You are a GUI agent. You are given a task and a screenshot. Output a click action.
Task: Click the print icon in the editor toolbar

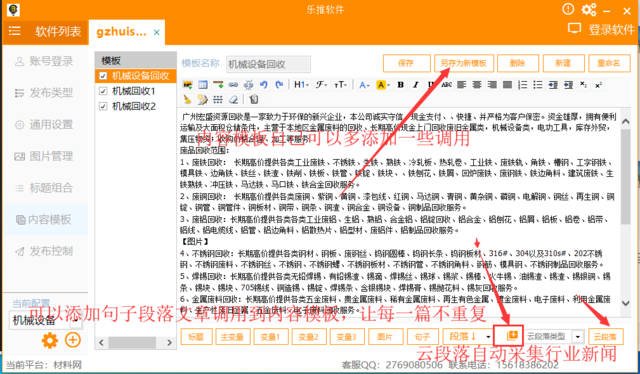[249, 85]
